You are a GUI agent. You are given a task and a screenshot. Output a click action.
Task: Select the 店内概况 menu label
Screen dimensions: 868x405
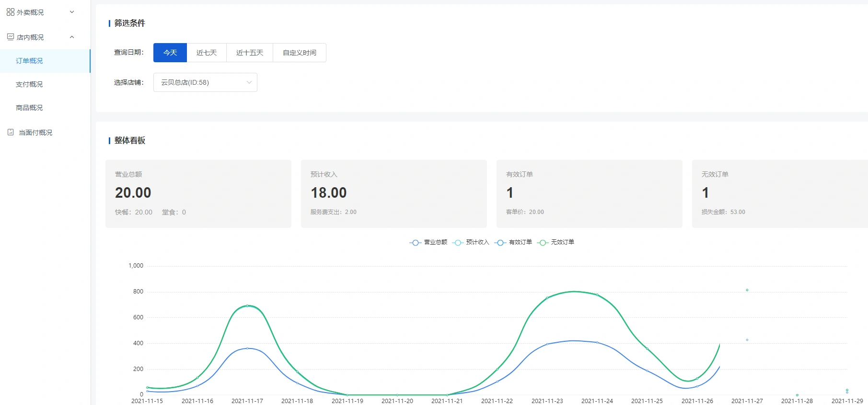(x=30, y=37)
